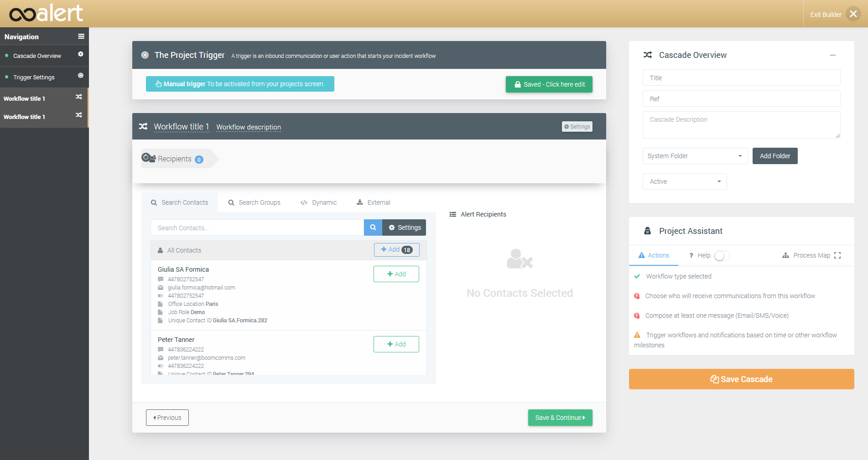The image size is (868, 460).
Task: Click the target icon beside Trigger Settings
Action: (81, 76)
